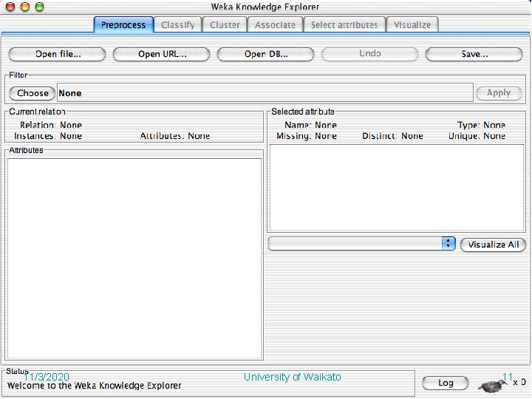Click the Distinct: None label
This screenshot has width=532, height=399.
[x=392, y=136]
